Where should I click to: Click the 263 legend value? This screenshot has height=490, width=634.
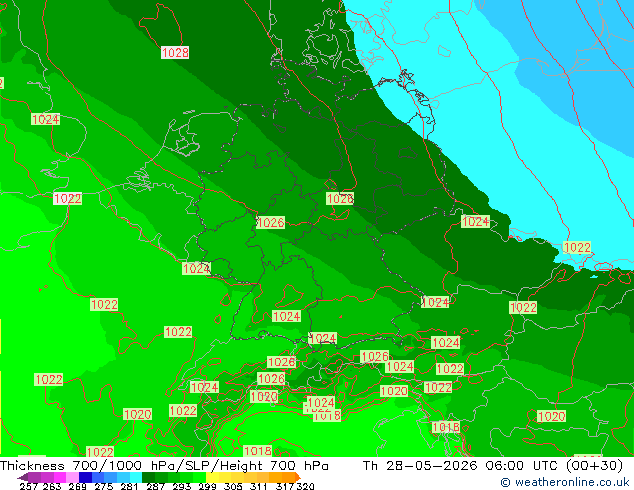52,486
